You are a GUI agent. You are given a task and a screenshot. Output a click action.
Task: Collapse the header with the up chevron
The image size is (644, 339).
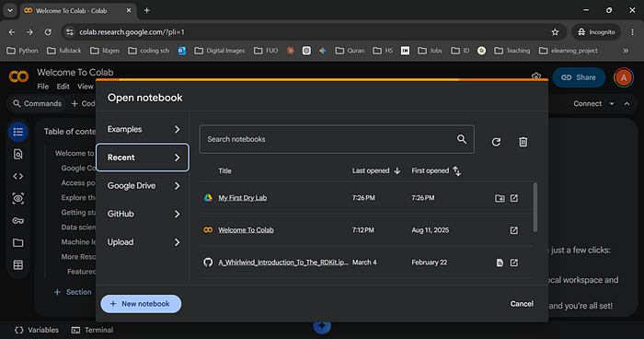point(627,104)
